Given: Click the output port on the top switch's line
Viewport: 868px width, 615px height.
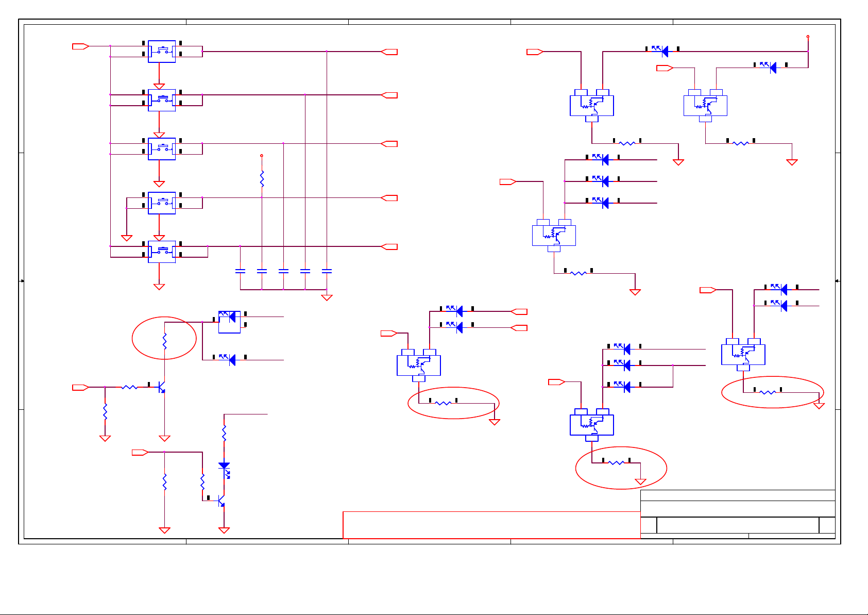Looking at the screenshot, I should tap(389, 52).
